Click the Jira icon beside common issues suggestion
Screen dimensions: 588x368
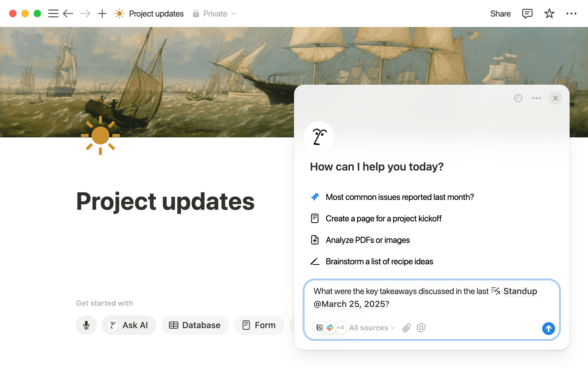click(x=315, y=197)
